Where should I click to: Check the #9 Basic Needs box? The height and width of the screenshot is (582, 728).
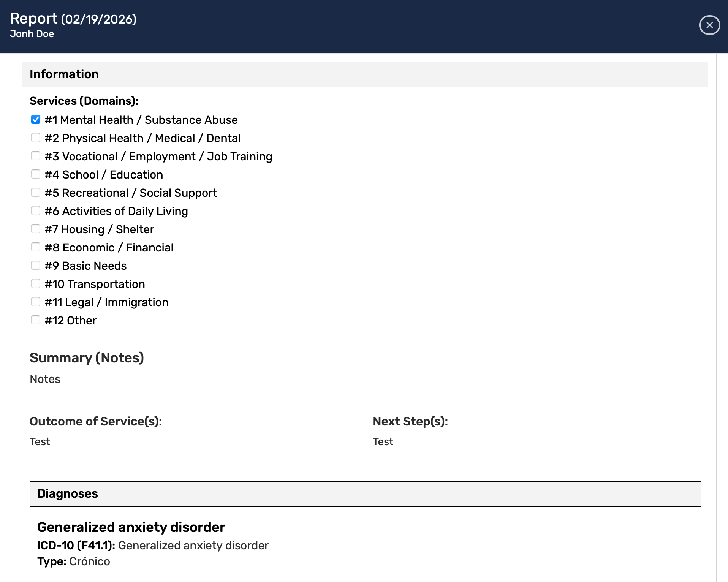(x=36, y=266)
